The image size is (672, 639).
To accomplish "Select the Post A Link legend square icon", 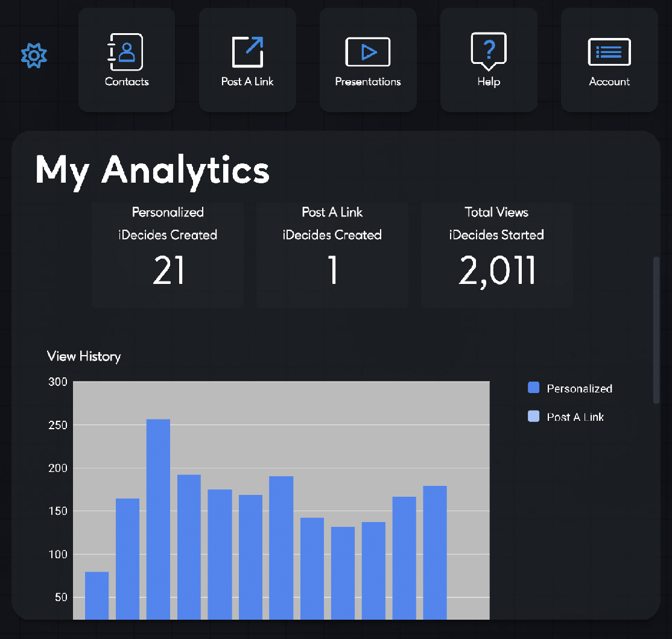I will (x=533, y=417).
